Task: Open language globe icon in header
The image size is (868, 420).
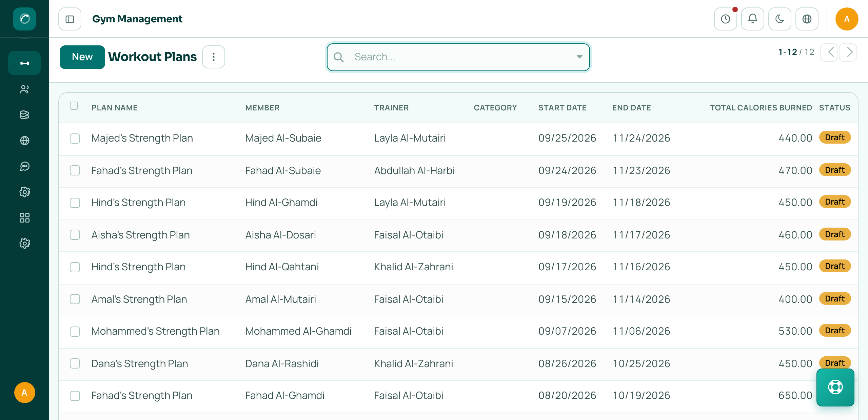Action: (807, 19)
